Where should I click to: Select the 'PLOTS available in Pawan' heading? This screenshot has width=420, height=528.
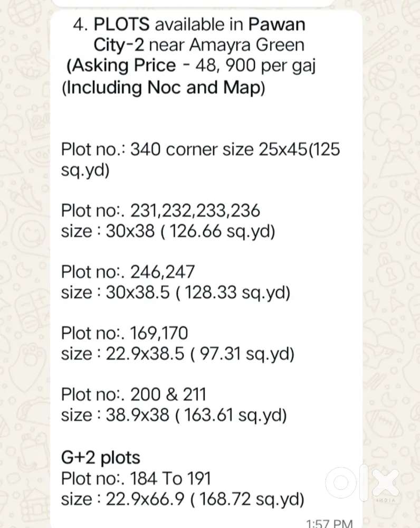pos(188,24)
